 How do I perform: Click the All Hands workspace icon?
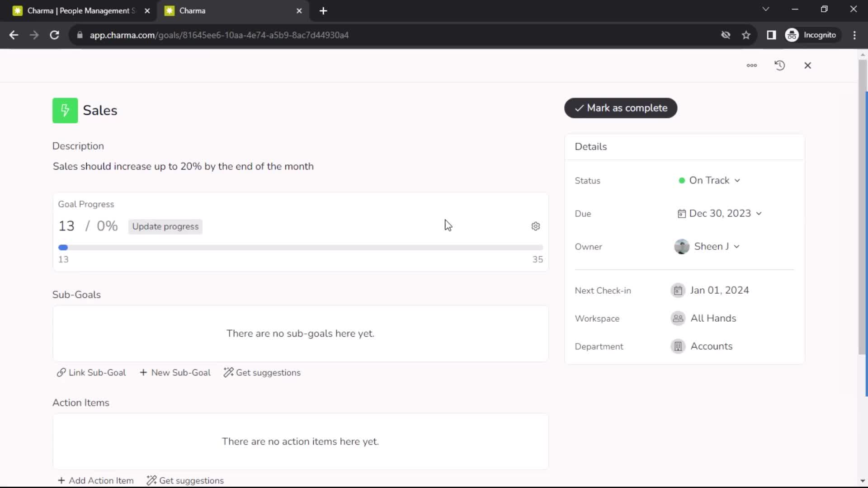[x=678, y=318]
